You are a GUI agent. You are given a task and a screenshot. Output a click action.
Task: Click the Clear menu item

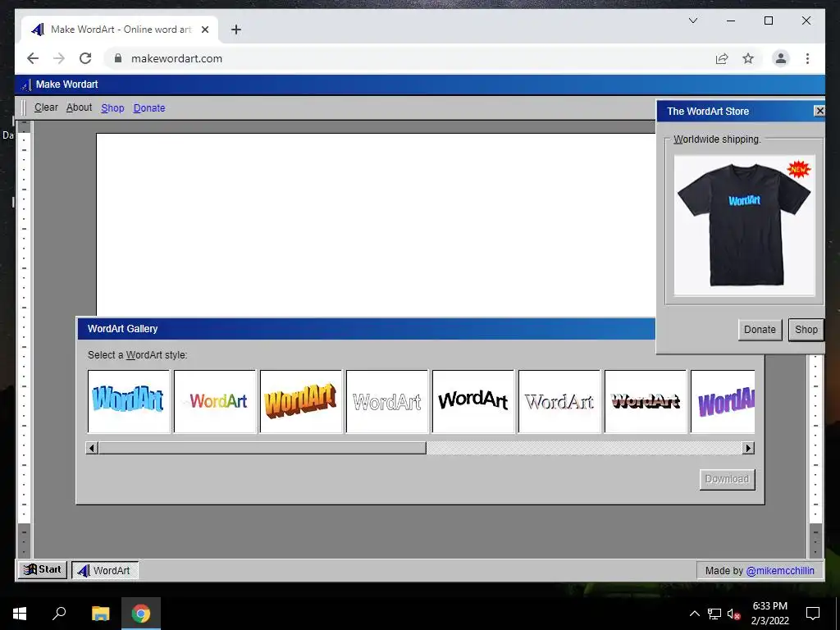tap(46, 107)
